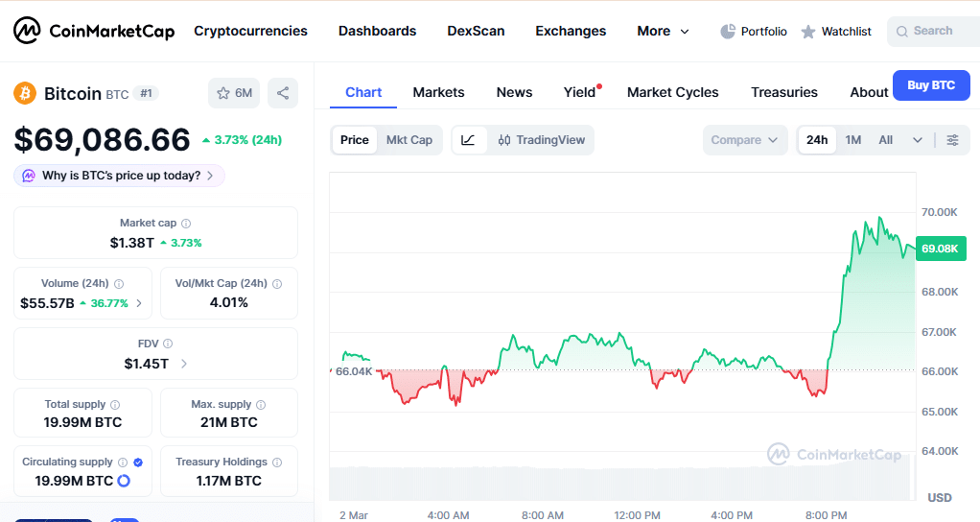This screenshot has width=980, height=522.
Task: Click the USD currency label on chart
Action: click(940, 498)
